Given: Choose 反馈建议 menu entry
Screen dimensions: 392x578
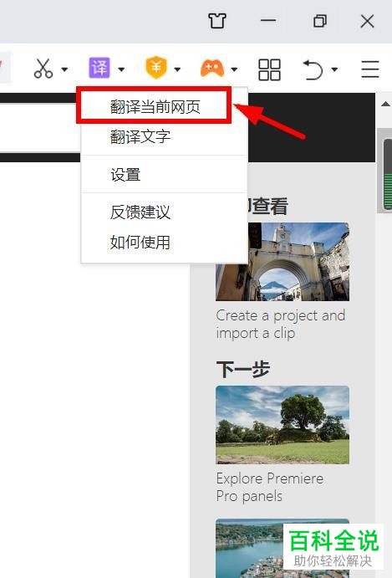Looking at the screenshot, I should click(x=165, y=212).
